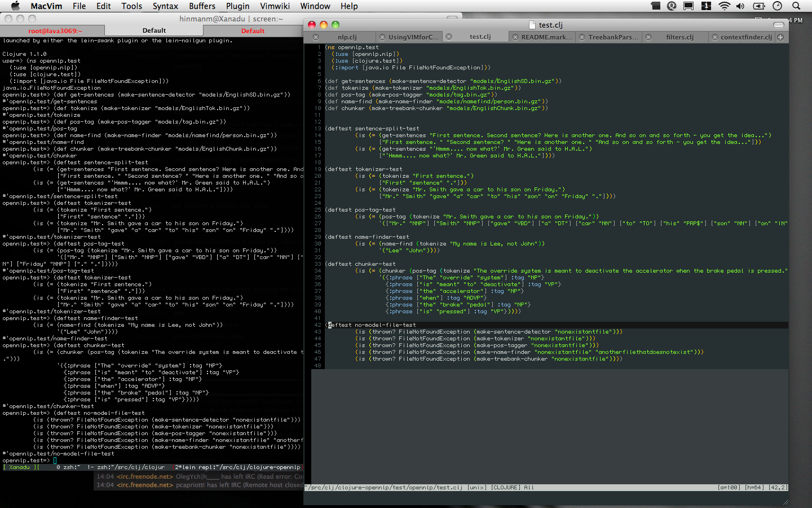Open Spotlight search magnifier icon
The width and height of the screenshot is (812, 508).
pos(796,6)
